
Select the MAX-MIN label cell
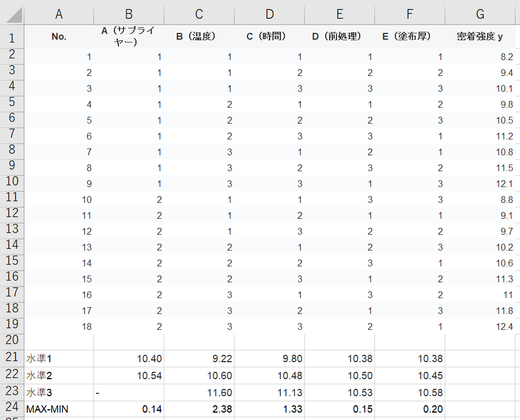pyautogui.click(x=59, y=409)
